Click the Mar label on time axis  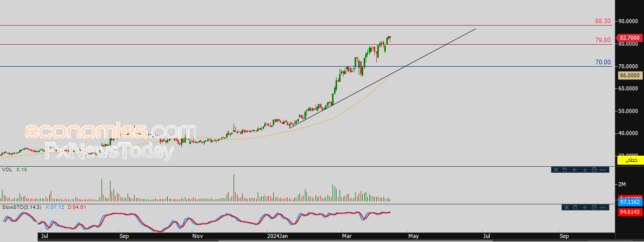[x=347, y=235]
